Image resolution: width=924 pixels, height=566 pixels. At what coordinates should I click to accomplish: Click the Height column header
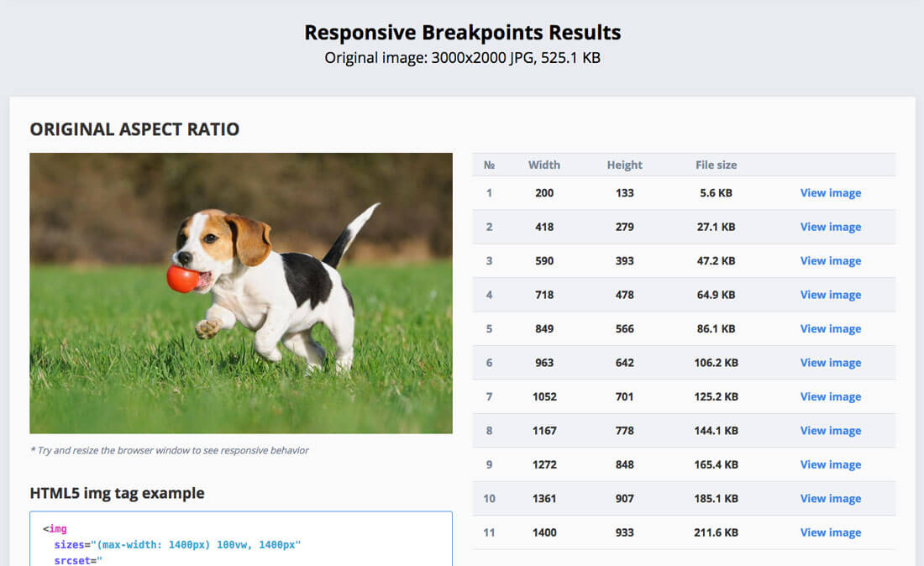(x=624, y=165)
